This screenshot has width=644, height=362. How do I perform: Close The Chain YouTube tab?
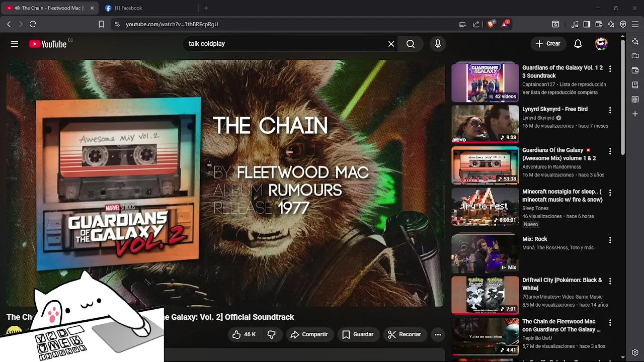(x=92, y=8)
